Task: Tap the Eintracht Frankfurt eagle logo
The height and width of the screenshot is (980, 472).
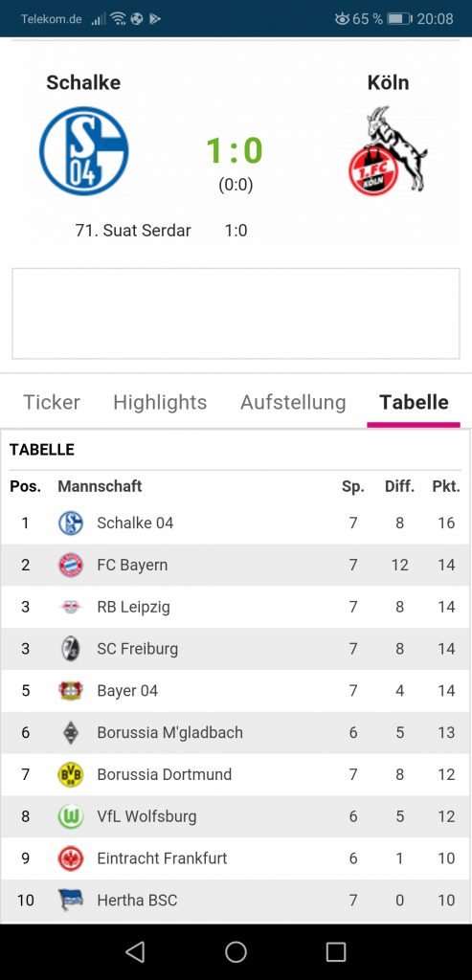Action: [70, 858]
